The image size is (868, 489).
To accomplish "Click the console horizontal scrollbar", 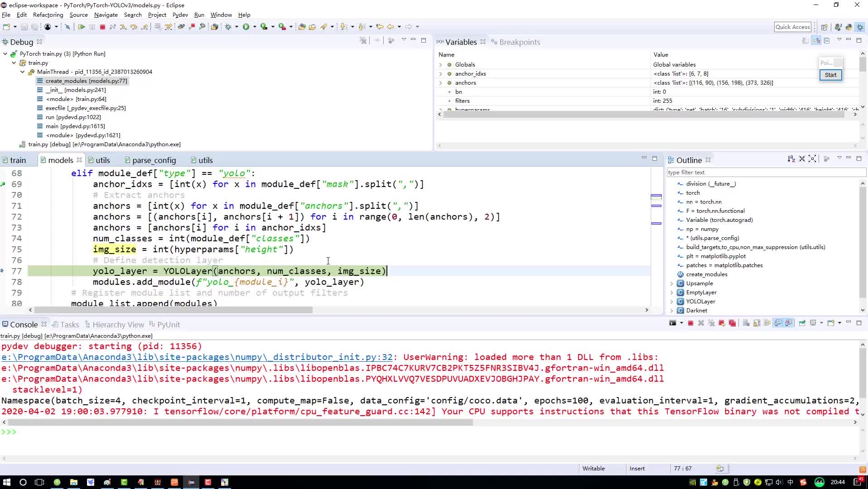I will pyautogui.click(x=240, y=422).
